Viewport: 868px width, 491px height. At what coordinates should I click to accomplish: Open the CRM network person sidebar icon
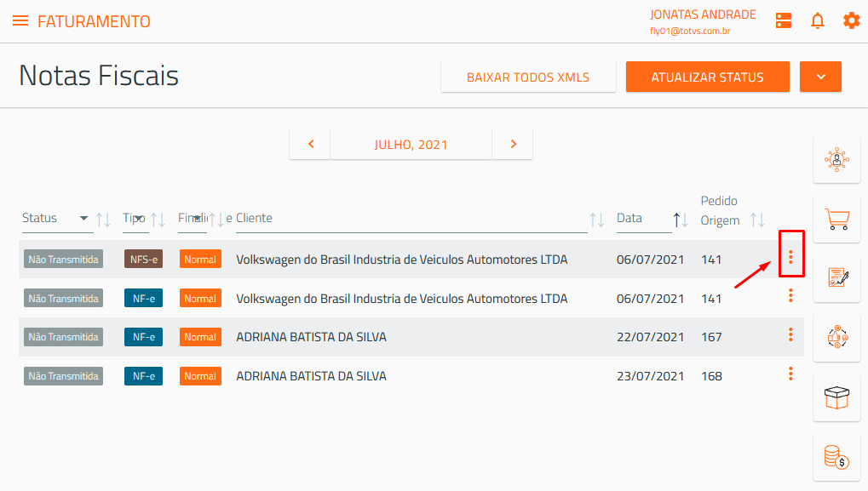836,160
